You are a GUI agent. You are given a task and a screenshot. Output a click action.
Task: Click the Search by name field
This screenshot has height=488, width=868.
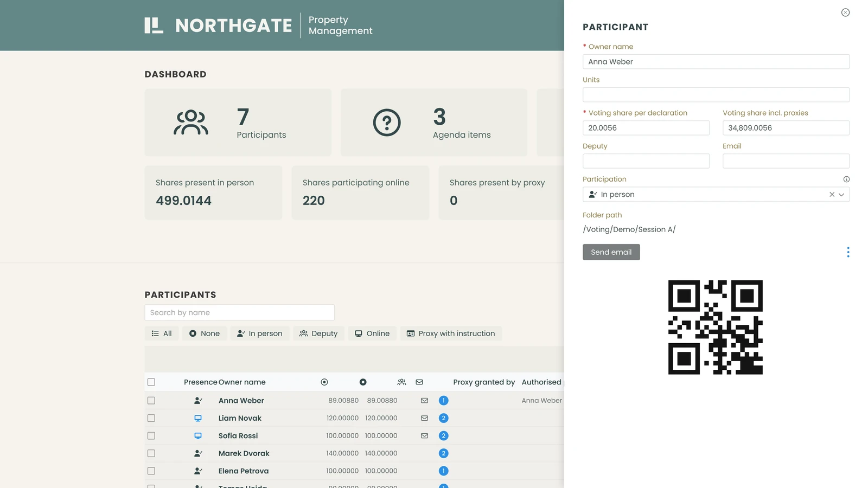tap(239, 312)
